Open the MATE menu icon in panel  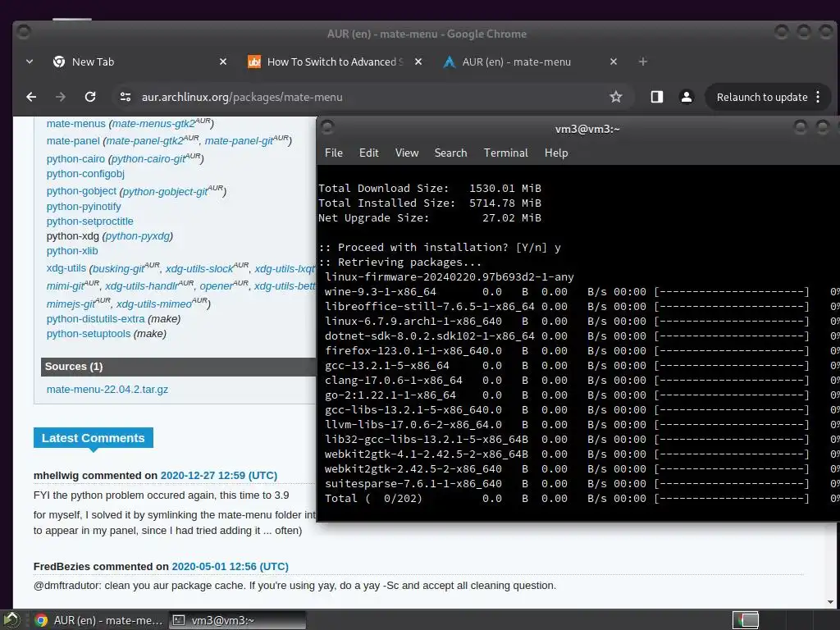[11, 620]
